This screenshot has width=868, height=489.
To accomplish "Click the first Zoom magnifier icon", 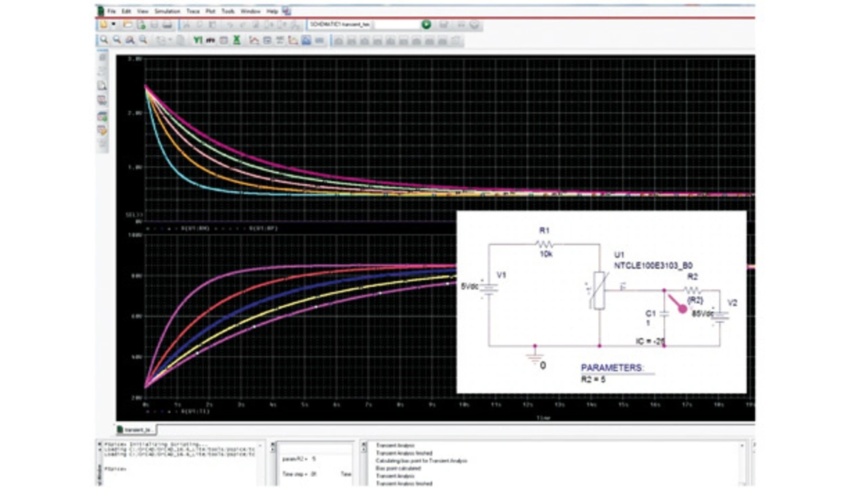I will click(x=104, y=41).
